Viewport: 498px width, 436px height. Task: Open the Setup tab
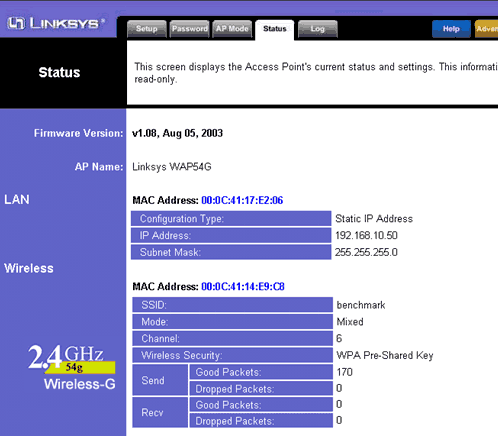coord(147,29)
